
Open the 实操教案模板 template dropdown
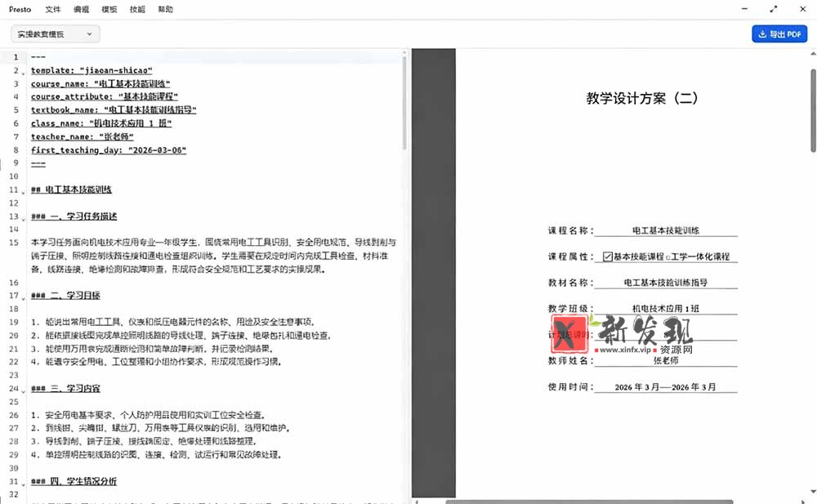tap(56, 33)
